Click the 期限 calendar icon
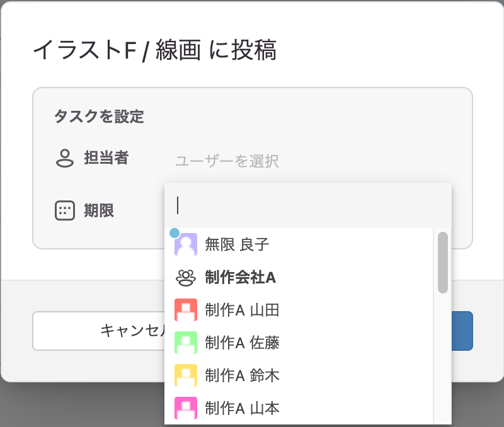The width and height of the screenshot is (504, 427). pos(65,211)
